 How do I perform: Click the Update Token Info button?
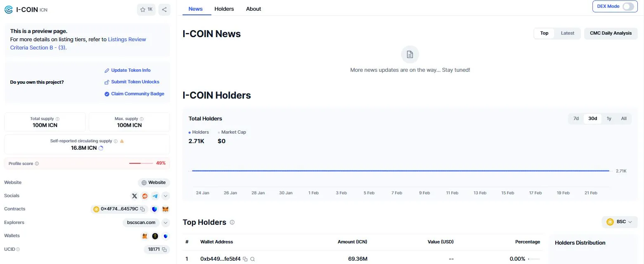point(130,70)
